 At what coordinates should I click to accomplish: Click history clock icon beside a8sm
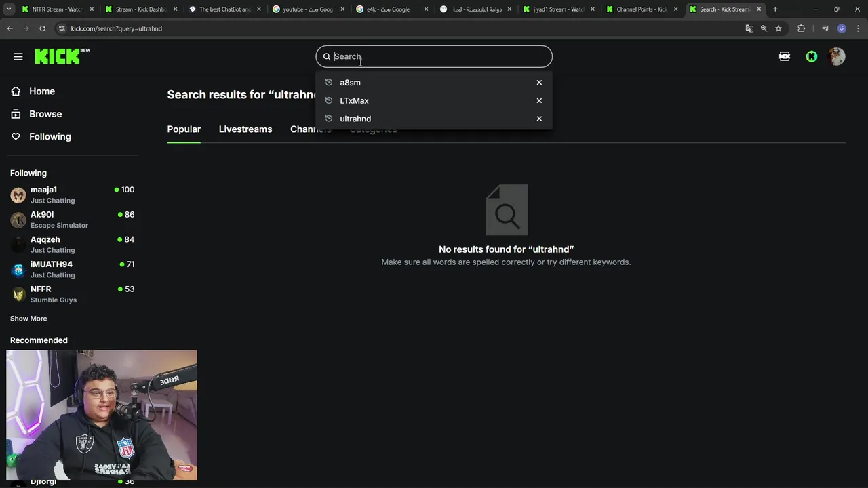[x=329, y=83]
